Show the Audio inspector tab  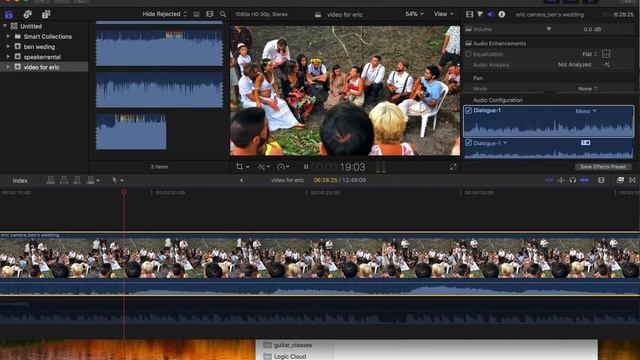pos(490,14)
